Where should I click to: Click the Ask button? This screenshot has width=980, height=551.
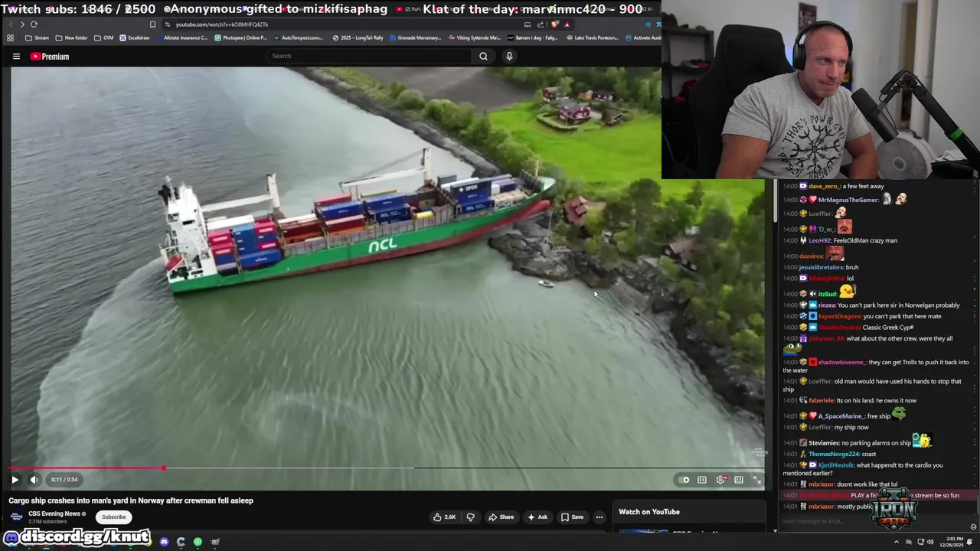pos(537,517)
